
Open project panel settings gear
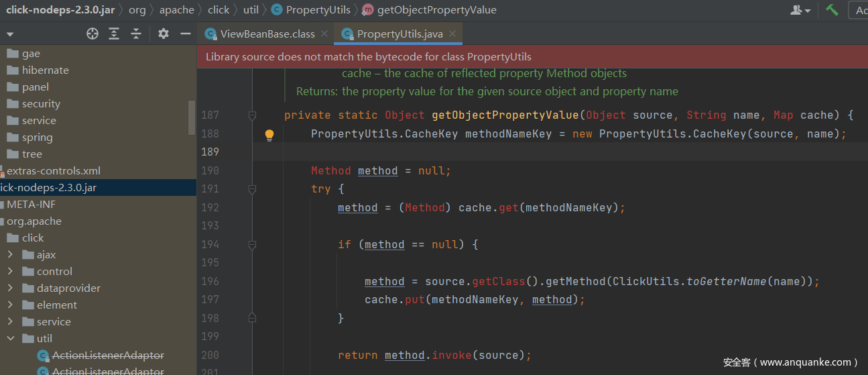click(x=164, y=34)
